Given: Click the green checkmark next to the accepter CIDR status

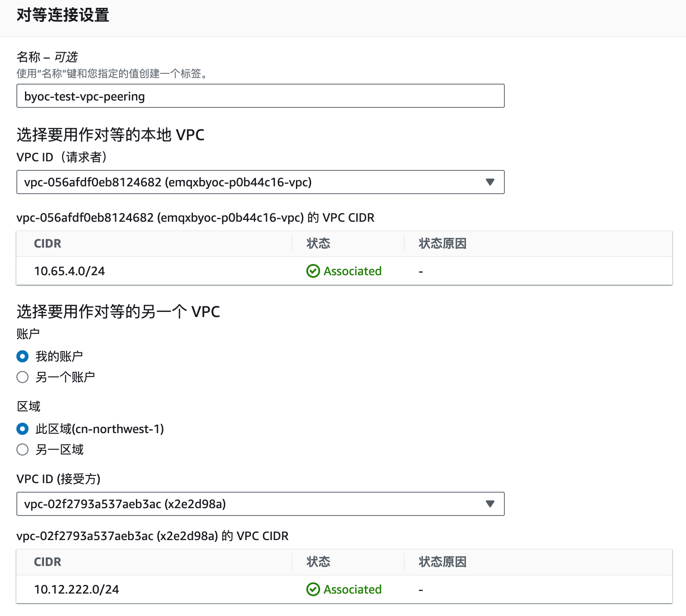Looking at the screenshot, I should [313, 589].
